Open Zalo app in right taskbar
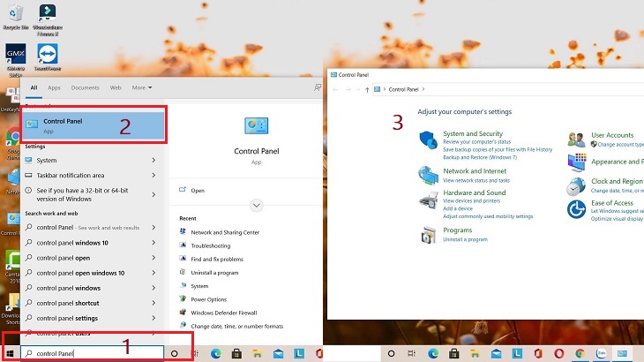The image size is (644, 362). pos(601,353)
